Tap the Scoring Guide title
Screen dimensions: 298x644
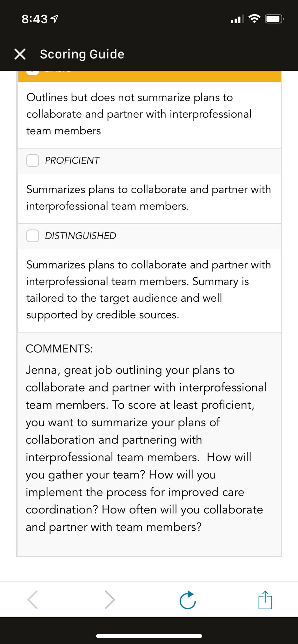point(82,54)
